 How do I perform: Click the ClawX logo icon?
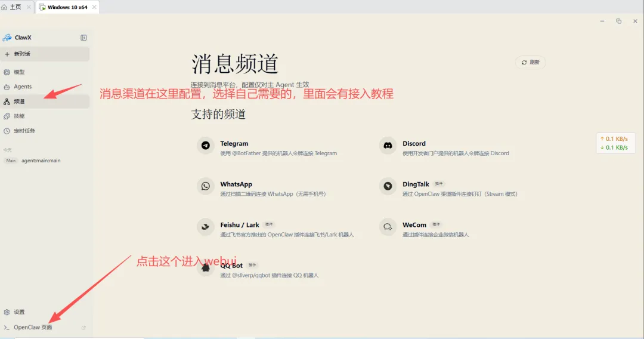(7, 38)
